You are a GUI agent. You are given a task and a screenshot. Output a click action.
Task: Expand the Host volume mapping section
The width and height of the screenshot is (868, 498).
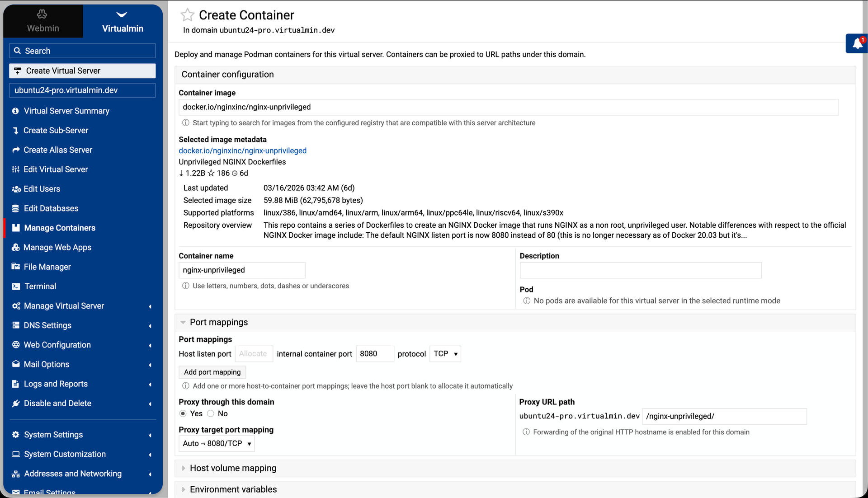[233, 468]
